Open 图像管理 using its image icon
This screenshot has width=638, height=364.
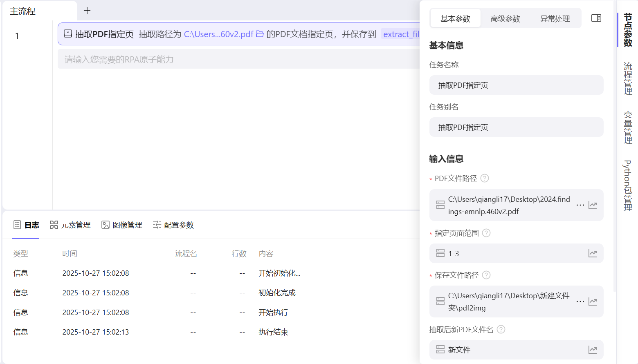tap(106, 224)
